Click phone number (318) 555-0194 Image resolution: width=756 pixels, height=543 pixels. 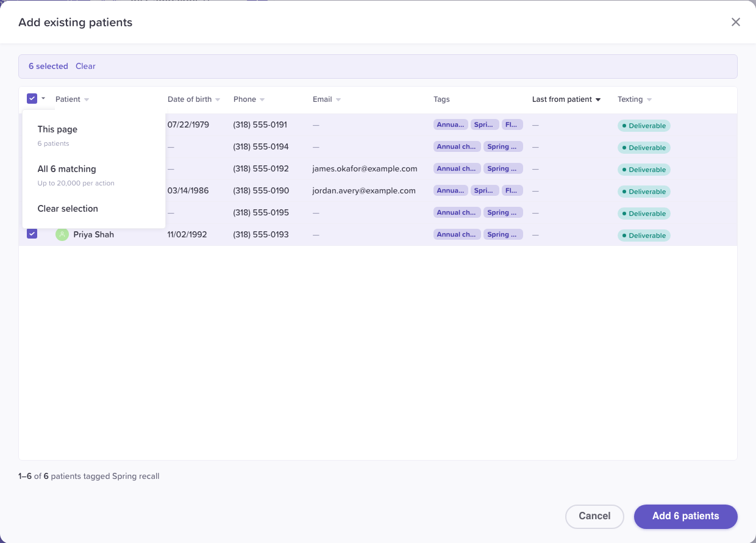[261, 146]
